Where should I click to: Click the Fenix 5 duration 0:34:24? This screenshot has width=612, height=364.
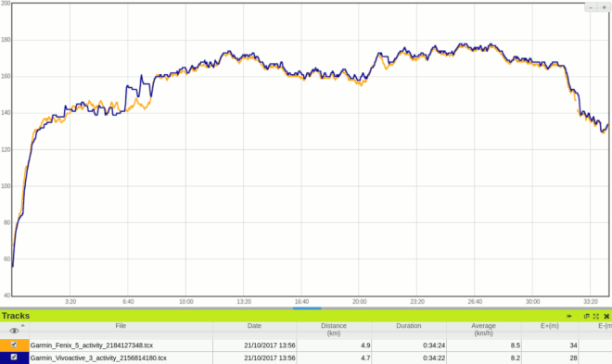point(434,345)
